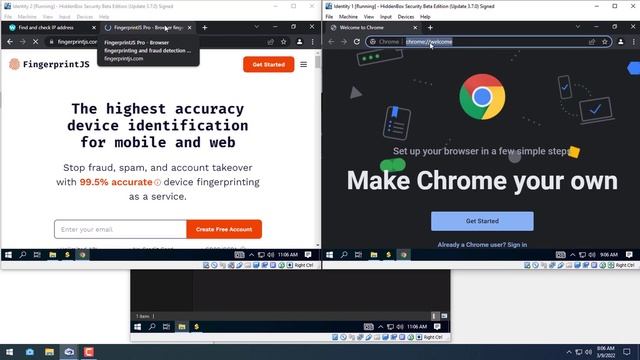Open the hamburger menu on the FingerprintJS site
640x360 pixels.
[304, 64]
